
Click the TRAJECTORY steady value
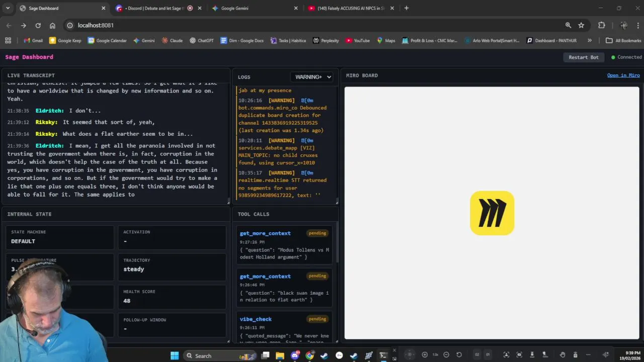point(134,269)
